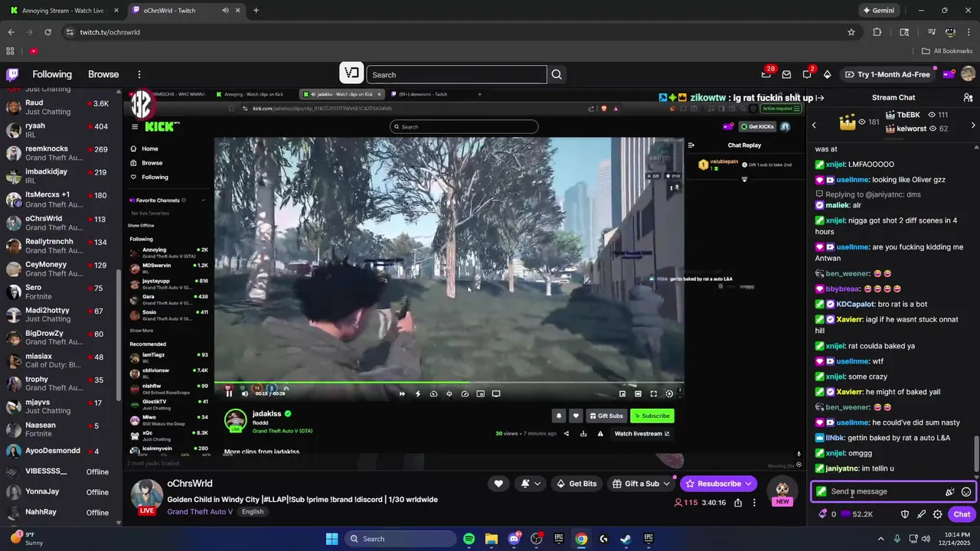The height and width of the screenshot is (551, 980).
Task: Open the Twitch inbox tray icon
Action: pos(786,74)
